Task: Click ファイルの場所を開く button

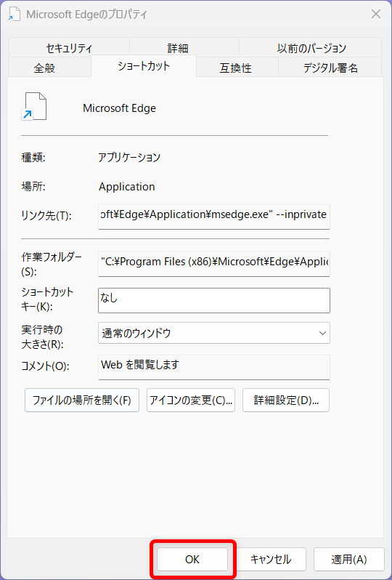Action: 82,400
